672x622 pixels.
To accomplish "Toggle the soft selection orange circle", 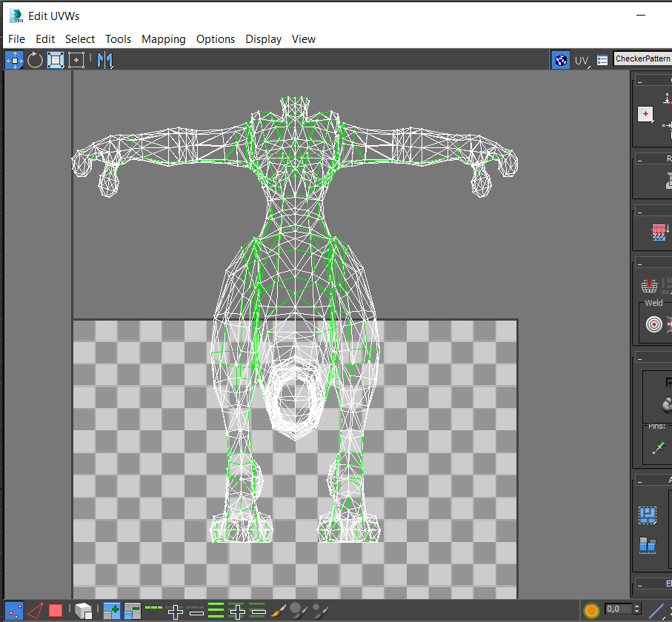I will 591,611.
